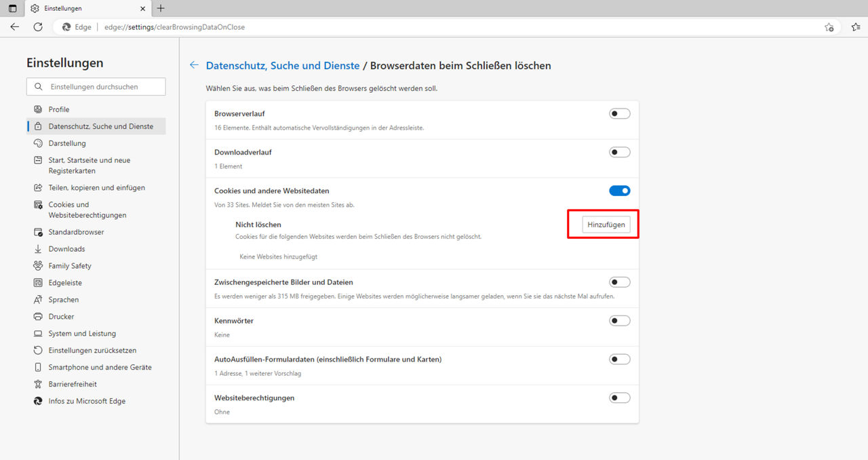Click the favorites icon right of the toolbar
This screenshot has width=868, height=460.
(855, 27)
